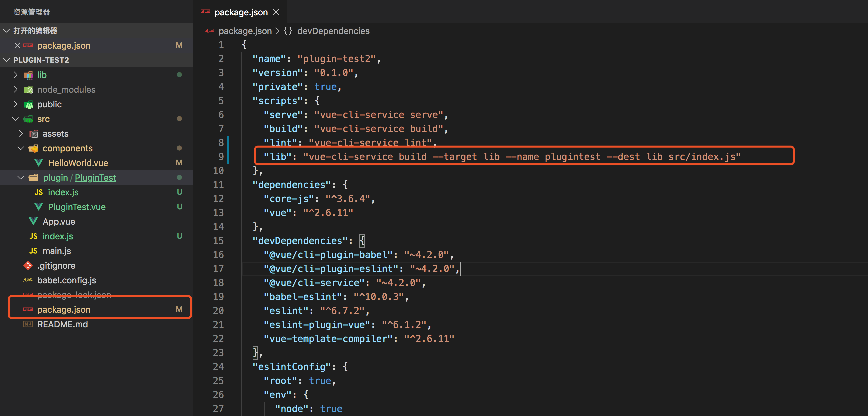Close package.json in open editors list
Viewport: 868px width, 416px height.
point(17,45)
